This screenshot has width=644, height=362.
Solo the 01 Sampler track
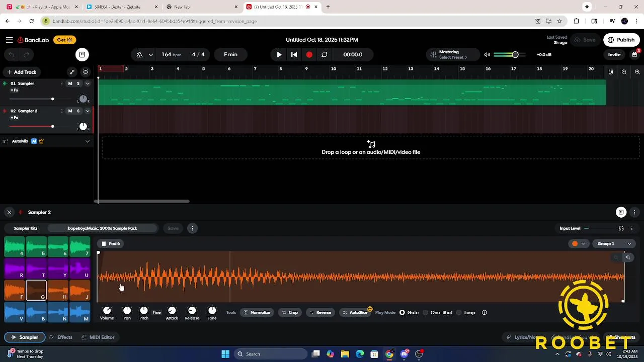(x=78, y=83)
